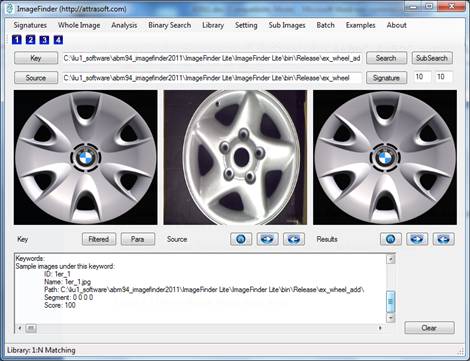Click the 'Keywords:' line in the output box

click(x=30, y=258)
